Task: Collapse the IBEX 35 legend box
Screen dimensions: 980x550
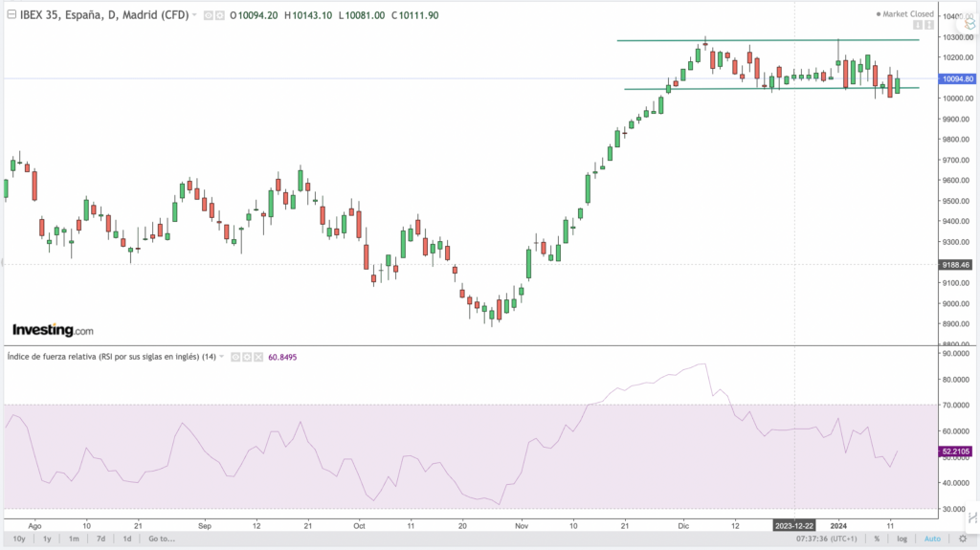Action: (11, 15)
